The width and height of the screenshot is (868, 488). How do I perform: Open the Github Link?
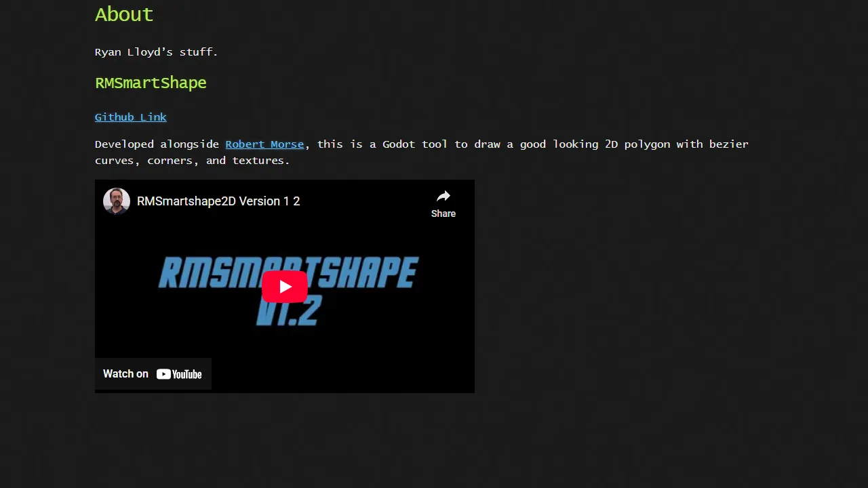[130, 117]
